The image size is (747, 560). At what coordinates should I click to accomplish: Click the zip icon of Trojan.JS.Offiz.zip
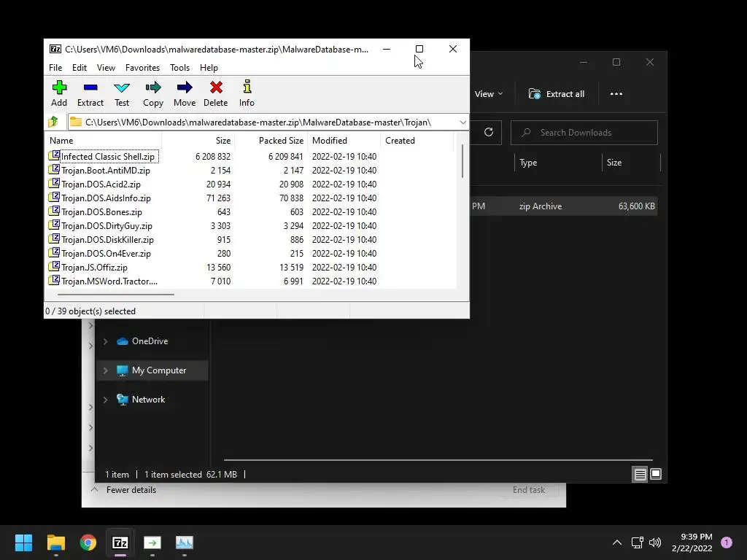[x=54, y=266]
